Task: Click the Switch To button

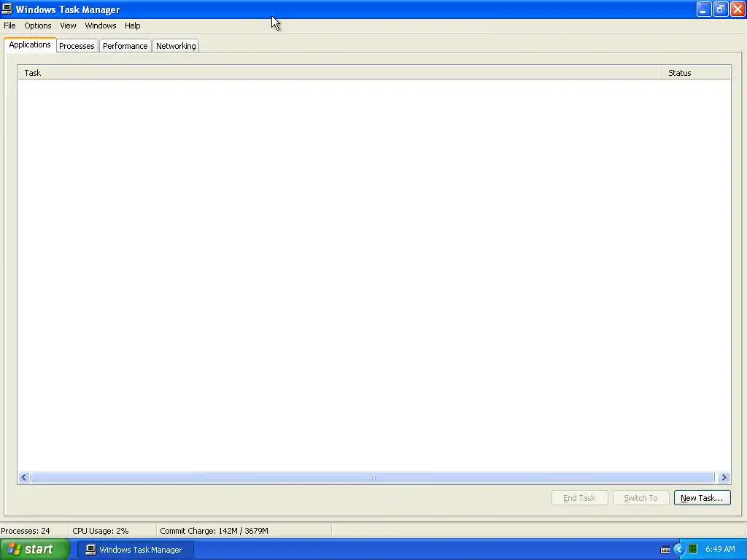Action: (x=640, y=498)
